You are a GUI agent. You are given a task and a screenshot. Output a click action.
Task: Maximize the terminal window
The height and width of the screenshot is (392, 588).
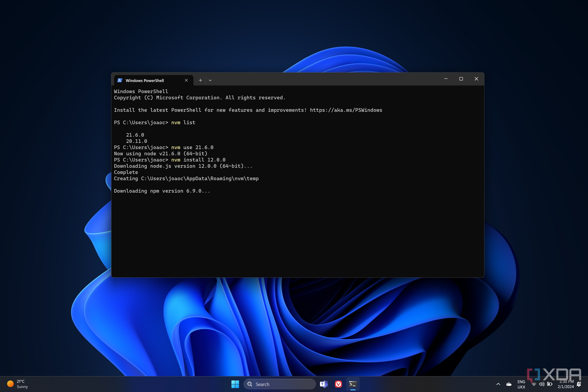click(x=461, y=79)
